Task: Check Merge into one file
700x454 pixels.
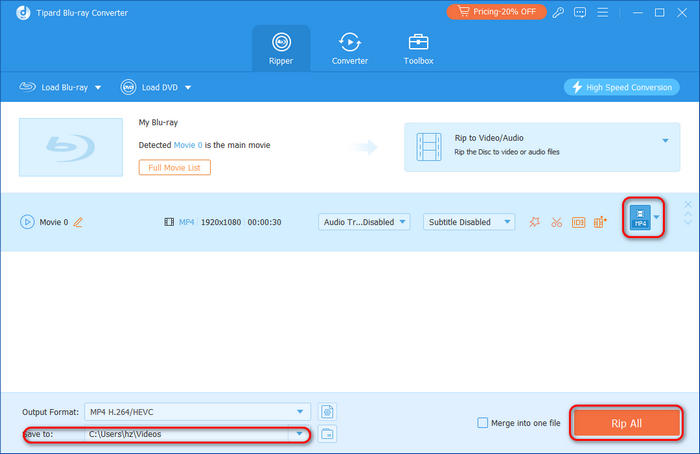Action: [483, 423]
